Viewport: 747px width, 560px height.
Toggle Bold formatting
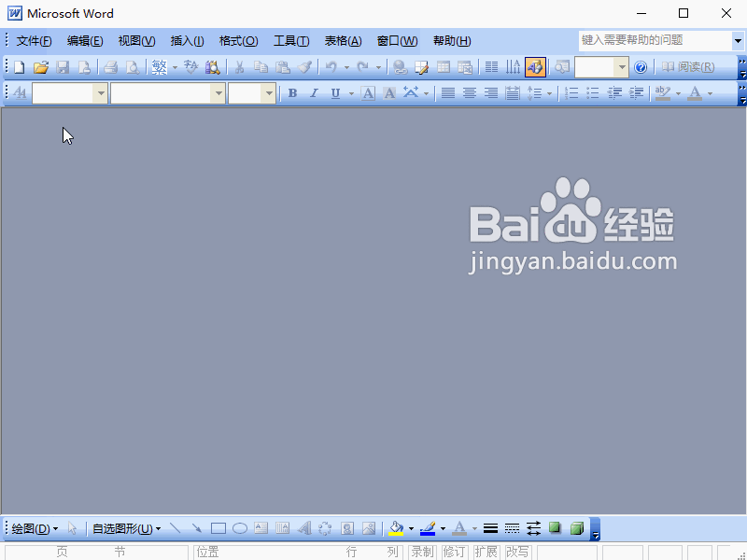pos(292,92)
